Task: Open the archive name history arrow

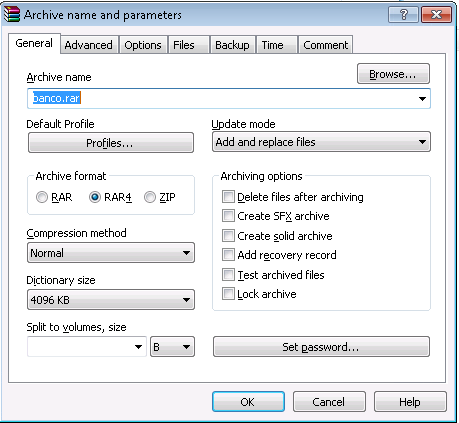Action: (422, 99)
